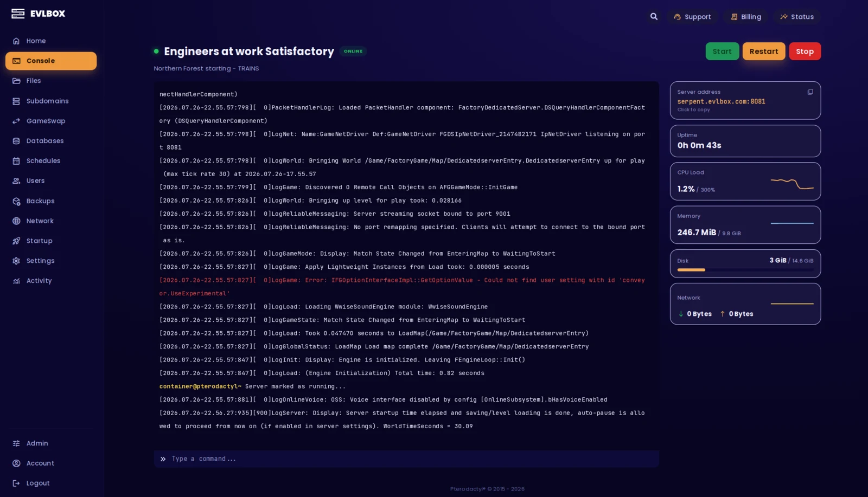This screenshot has width=868, height=497.
Task: Restart the server
Action: click(x=764, y=51)
